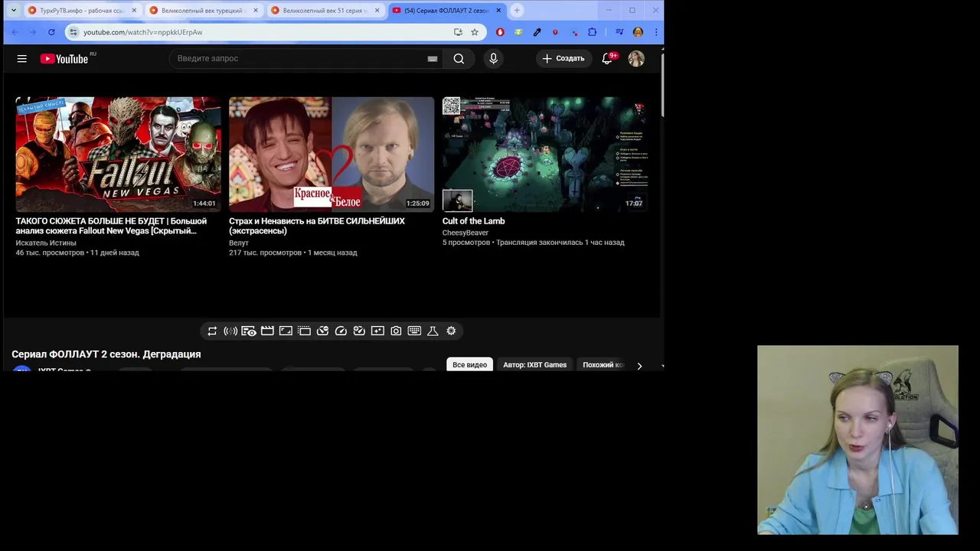Reset playback speed gauge icon
Viewport: 980px width, 551px height.
point(341,331)
